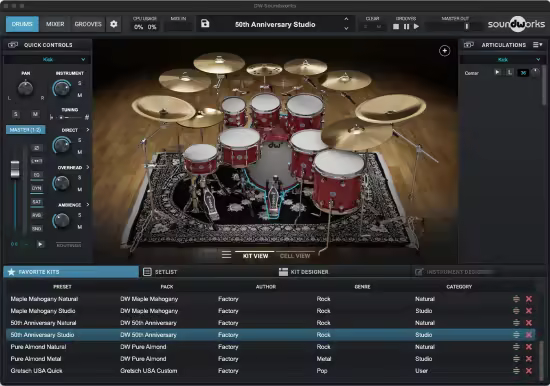The width and height of the screenshot is (550, 386).
Task: Mute the instrument below the Pan knob
Action: point(35,114)
